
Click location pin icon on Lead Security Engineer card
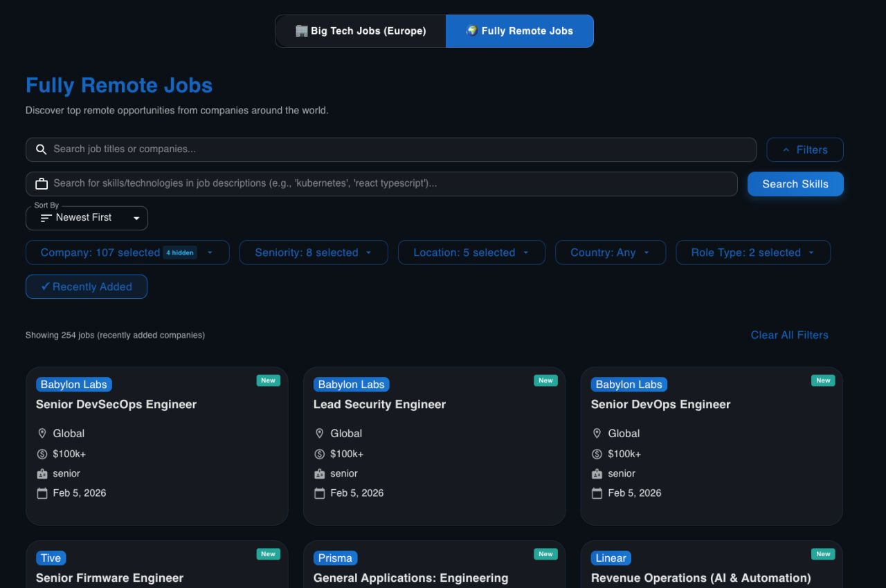(x=320, y=434)
